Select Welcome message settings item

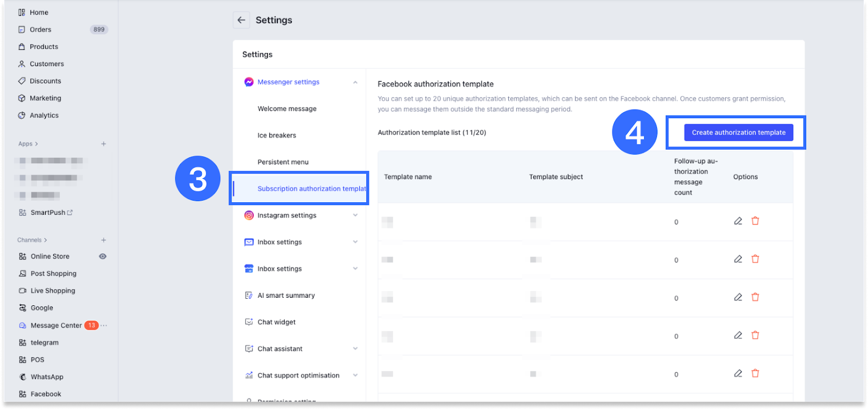point(287,109)
